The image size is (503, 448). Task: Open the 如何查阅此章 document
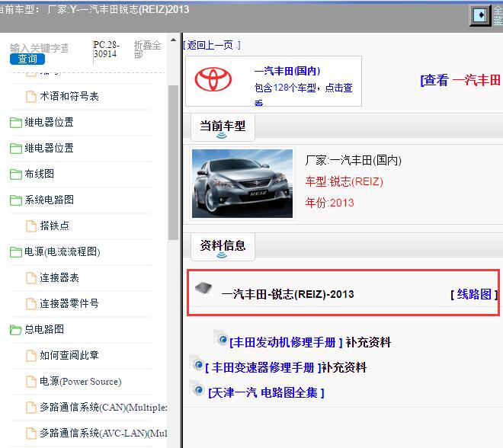point(69,355)
